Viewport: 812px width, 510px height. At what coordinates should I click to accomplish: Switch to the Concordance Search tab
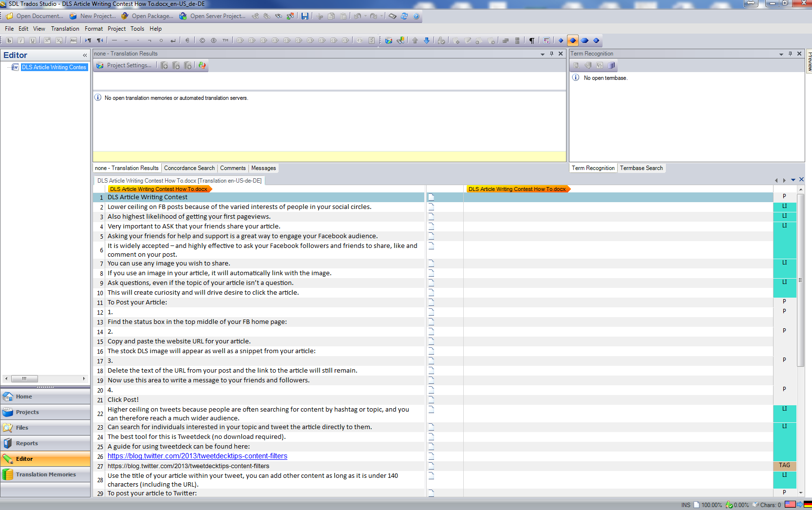point(189,168)
